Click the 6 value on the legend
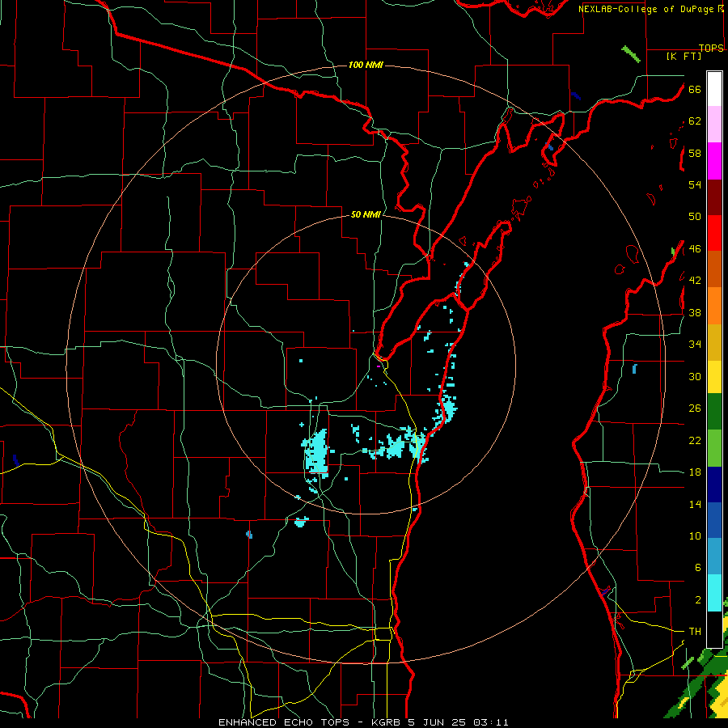Viewport: 728px width, 728px height. click(698, 567)
